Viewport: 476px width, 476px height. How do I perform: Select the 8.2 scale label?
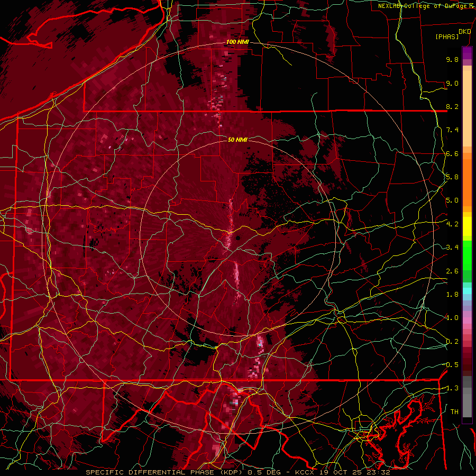(452, 106)
